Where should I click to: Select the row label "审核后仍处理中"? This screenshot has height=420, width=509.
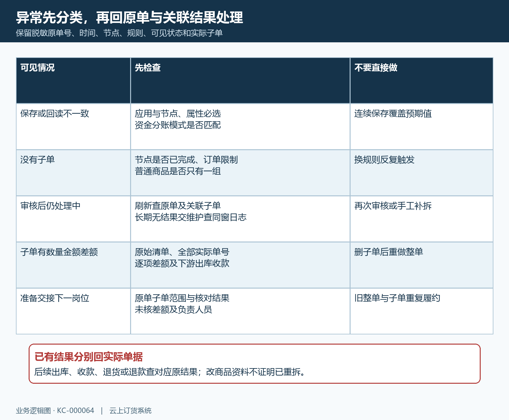pos(51,206)
